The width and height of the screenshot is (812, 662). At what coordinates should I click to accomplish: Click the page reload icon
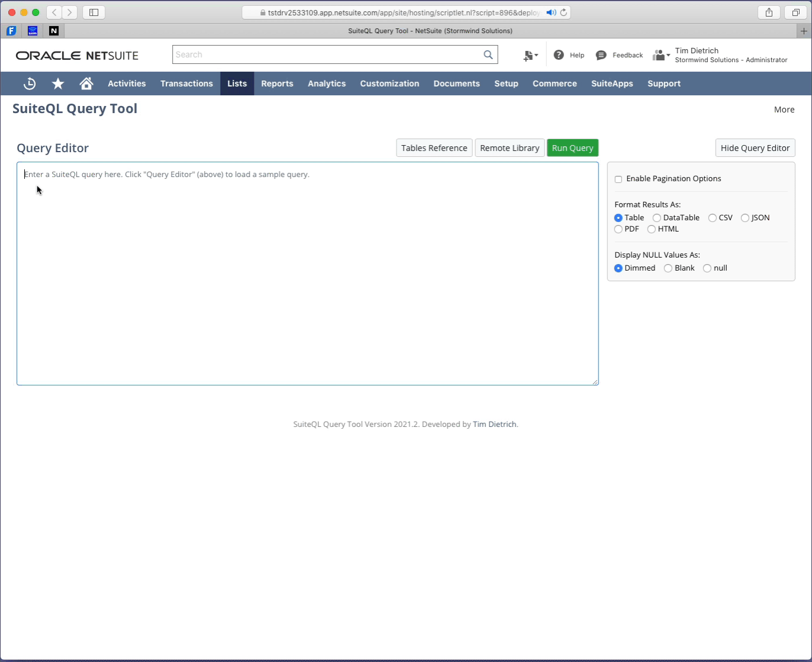[563, 12]
